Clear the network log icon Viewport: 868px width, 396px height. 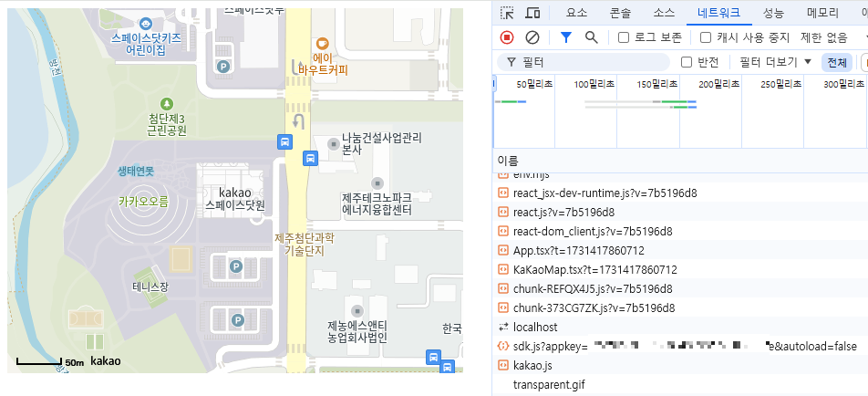point(532,37)
